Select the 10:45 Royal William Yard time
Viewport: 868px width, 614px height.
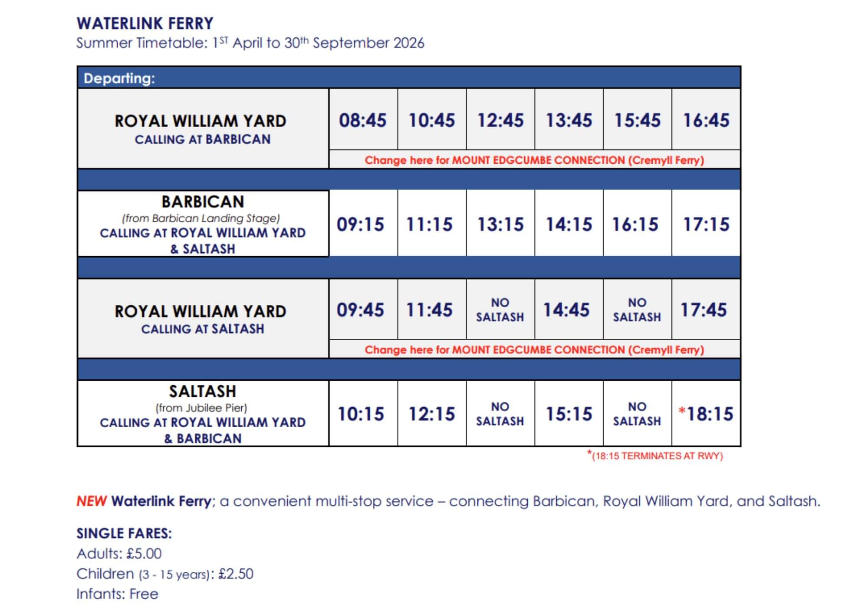click(432, 120)
